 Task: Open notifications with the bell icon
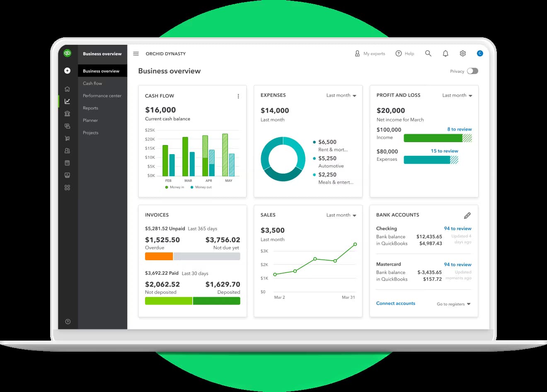[445, 53]
